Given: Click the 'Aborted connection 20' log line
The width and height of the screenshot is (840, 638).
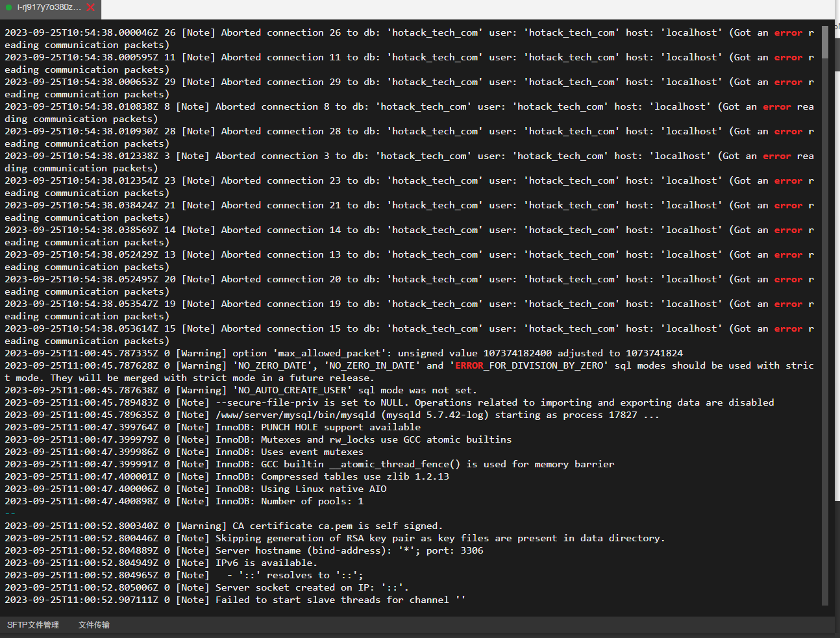Looking at the screenshot, I should (x=409, y=286).
